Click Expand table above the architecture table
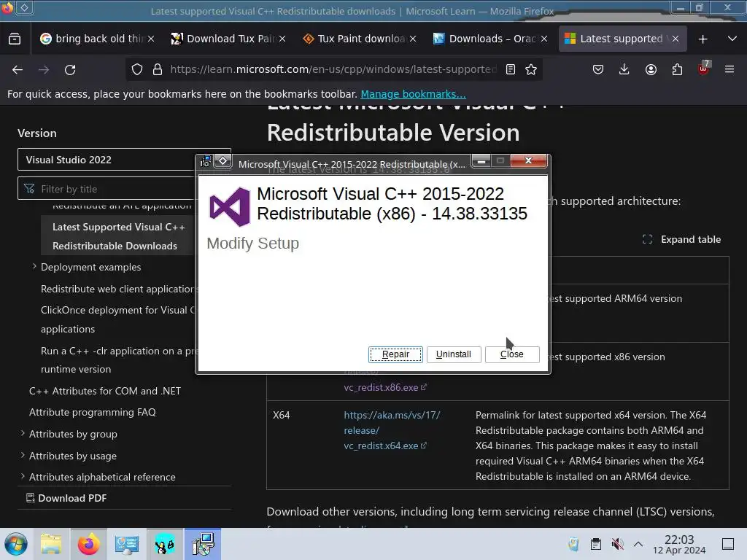 pyautogui.click(x=682, y=239)
